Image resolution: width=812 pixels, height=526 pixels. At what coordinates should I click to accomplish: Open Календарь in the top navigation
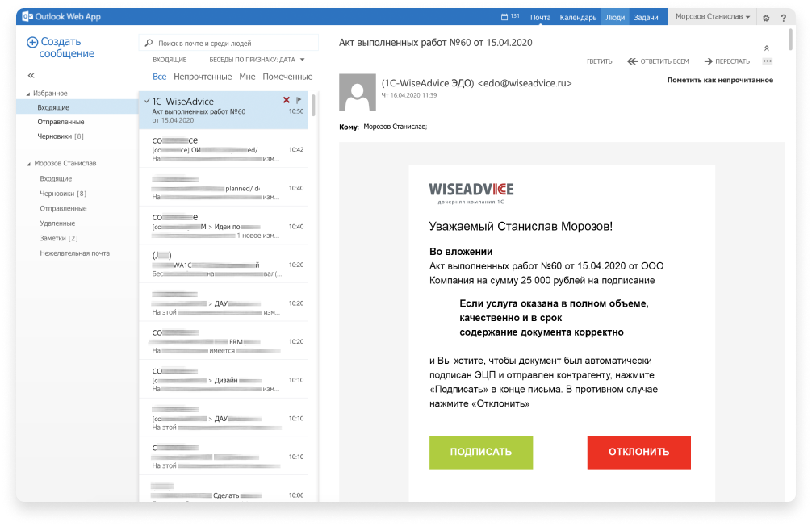578,17
